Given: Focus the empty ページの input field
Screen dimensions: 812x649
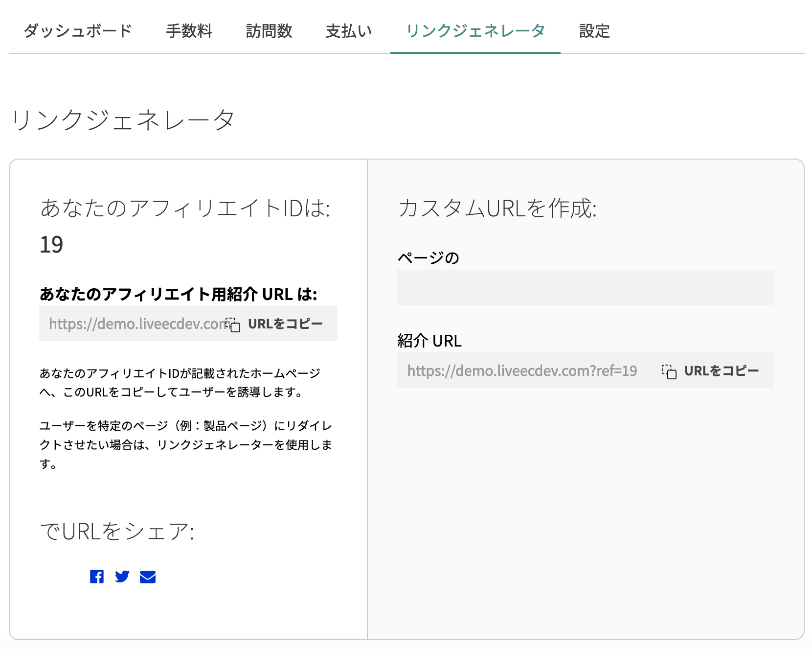Looking at the screenshot, I should pyautogui.click(x=585, y=287).
